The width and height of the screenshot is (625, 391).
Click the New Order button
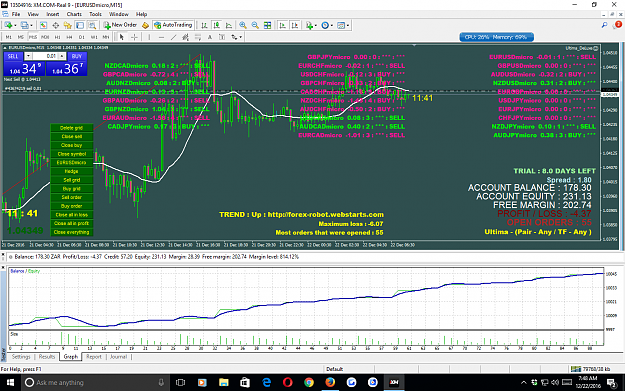pyautogui.click(x=120, y=25)
